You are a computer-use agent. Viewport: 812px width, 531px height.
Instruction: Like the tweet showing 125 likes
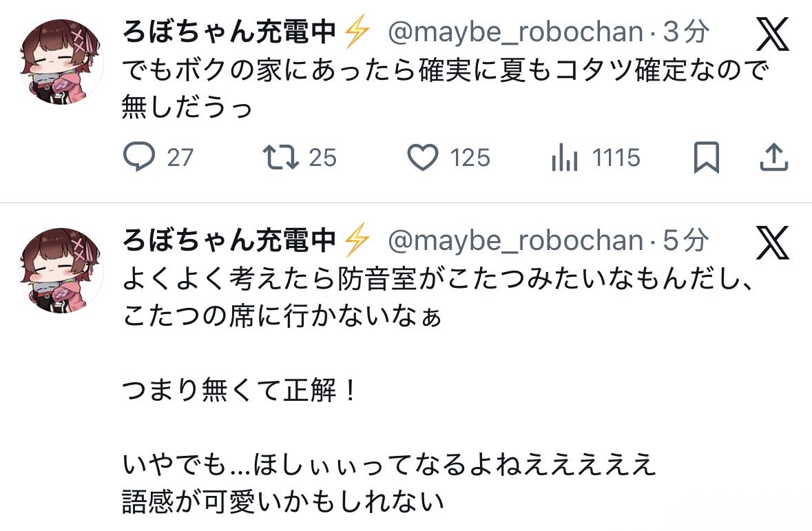pyautogui.click(x=422, y=158)
